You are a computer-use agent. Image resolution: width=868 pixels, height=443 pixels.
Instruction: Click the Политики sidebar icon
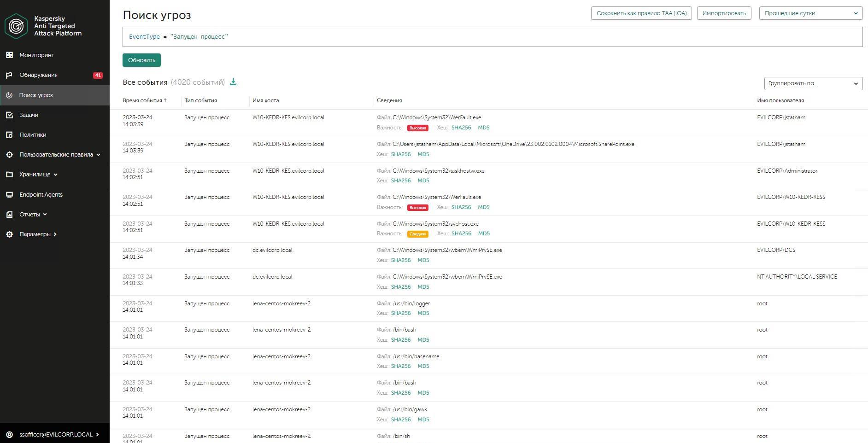pyautogui.click(x=9, y=135)
